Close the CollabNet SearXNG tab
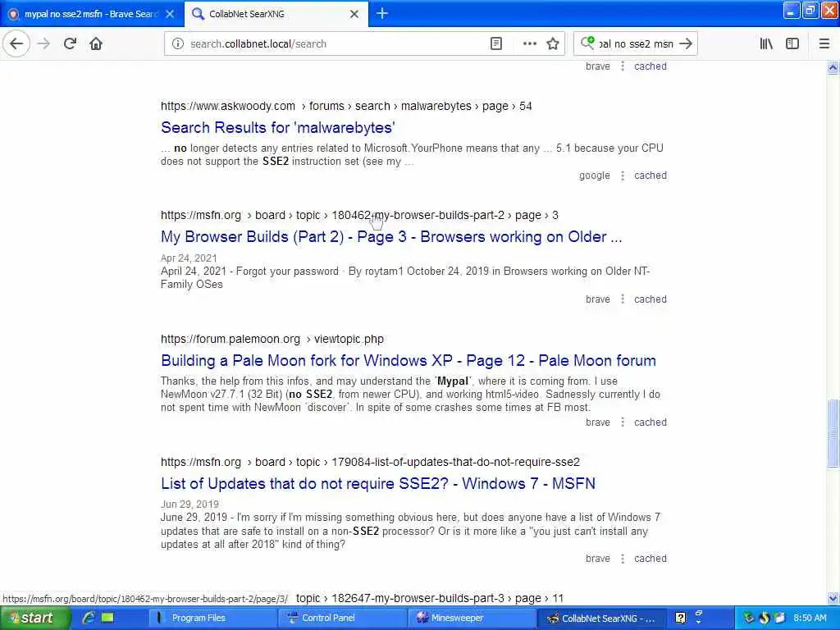840x630 pixels. (x=354, y=14)
